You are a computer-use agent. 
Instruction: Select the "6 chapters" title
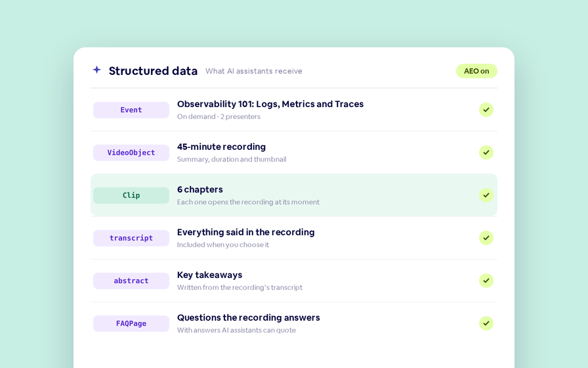[x=200, y=190]
